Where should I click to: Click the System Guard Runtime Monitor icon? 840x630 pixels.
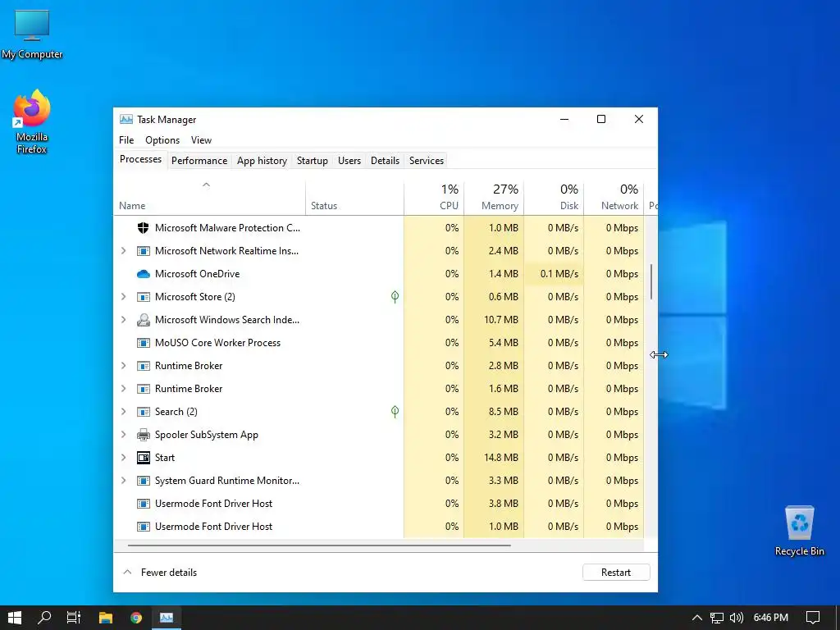click(x=143, y=481)
